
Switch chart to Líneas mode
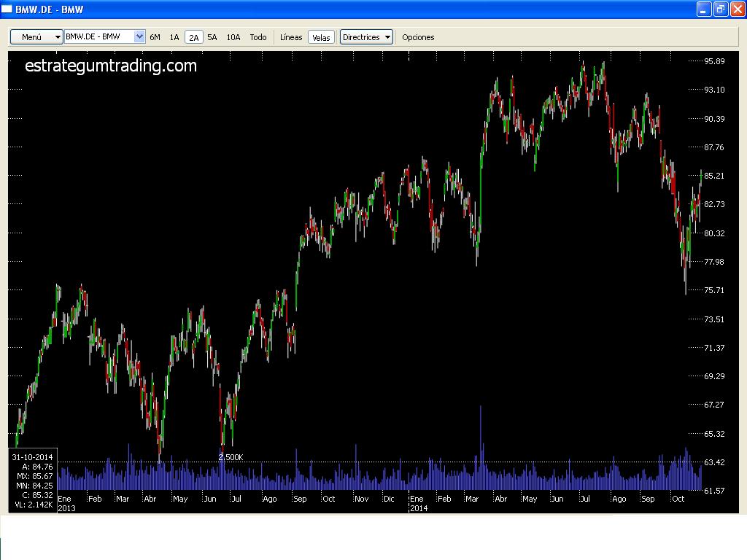[291, 37]
